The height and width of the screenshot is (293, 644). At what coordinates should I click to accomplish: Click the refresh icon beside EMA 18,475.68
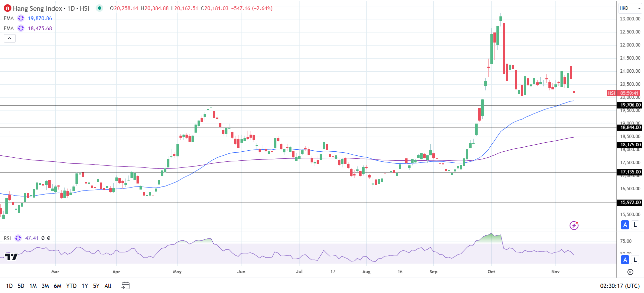coord(21,28)
